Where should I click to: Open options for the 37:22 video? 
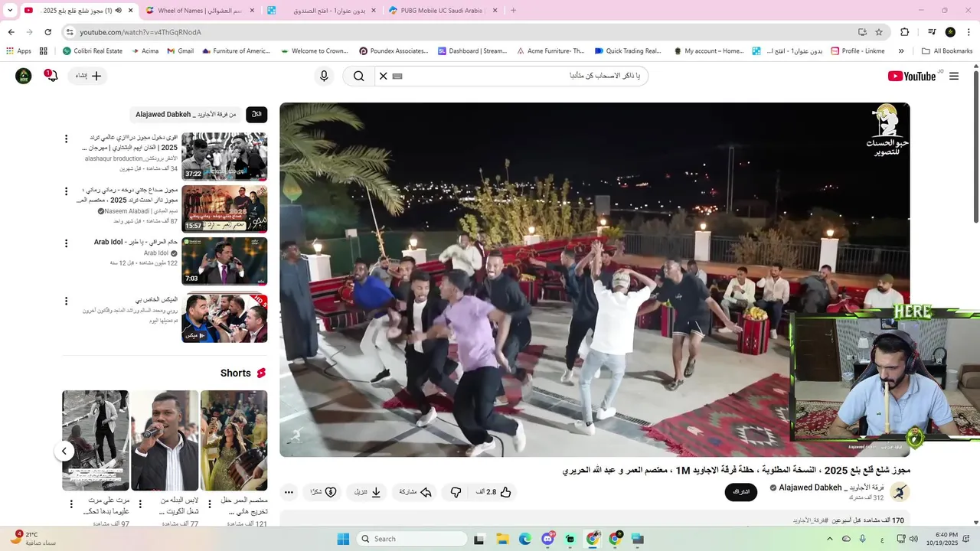[66, 139]
